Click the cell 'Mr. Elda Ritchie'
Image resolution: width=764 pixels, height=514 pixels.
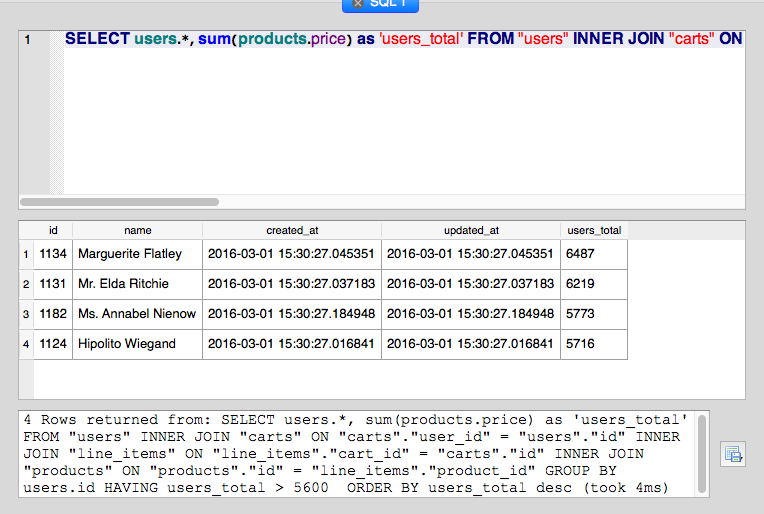(x=137, y=284)
